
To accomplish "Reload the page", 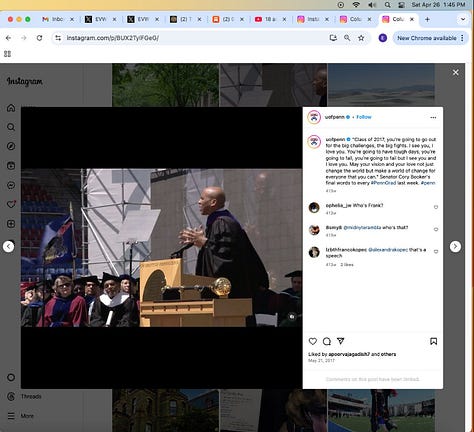I will point(39,38).
